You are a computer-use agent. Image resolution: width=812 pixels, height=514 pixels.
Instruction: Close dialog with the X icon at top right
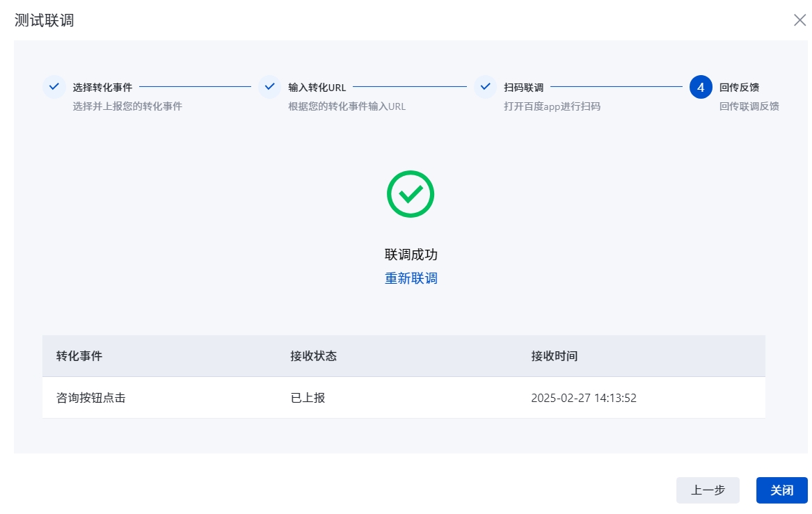tap(799, 20)
